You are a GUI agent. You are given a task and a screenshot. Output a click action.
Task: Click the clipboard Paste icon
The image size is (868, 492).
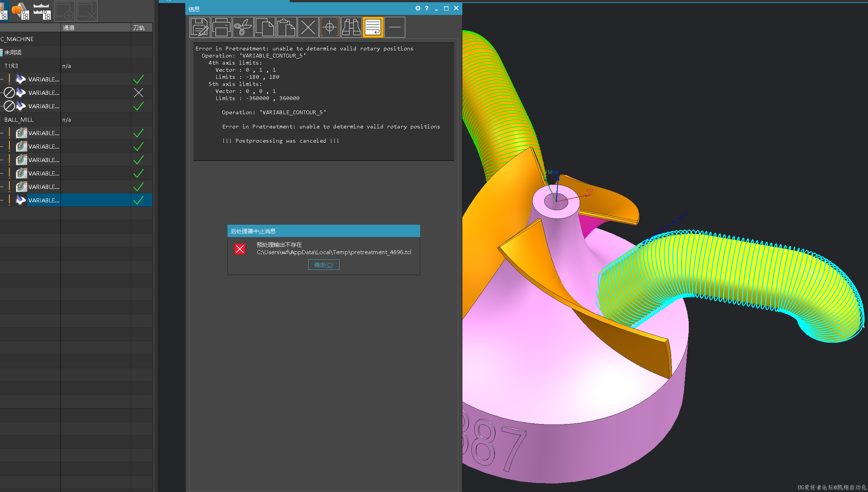[286, 27]
